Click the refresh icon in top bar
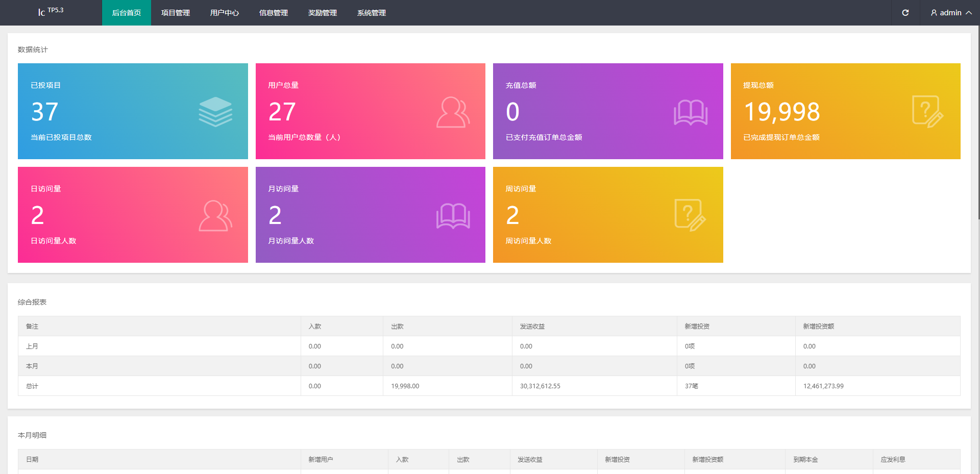The height and width of the screenshot is (474, 980). coord(905,13)
